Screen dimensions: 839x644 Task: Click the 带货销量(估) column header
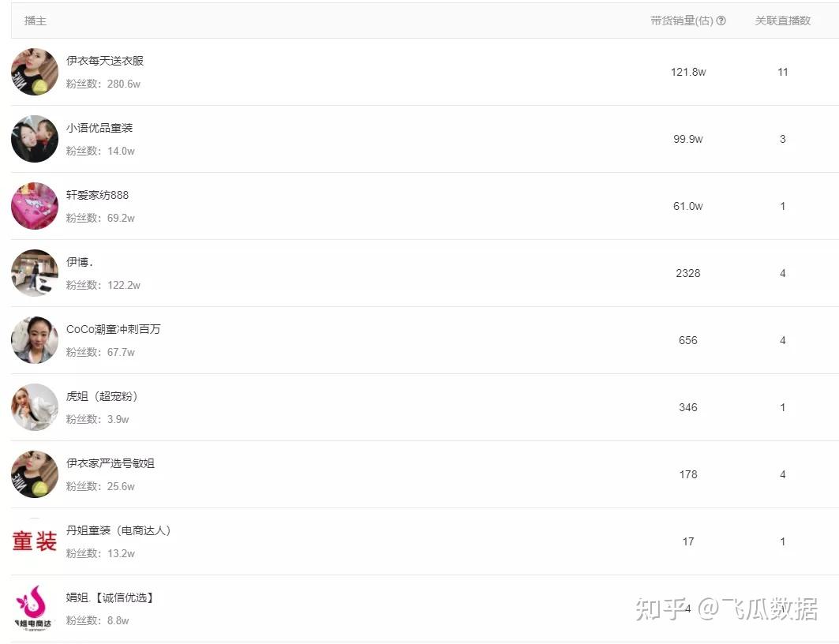click(x=682, y=21)
